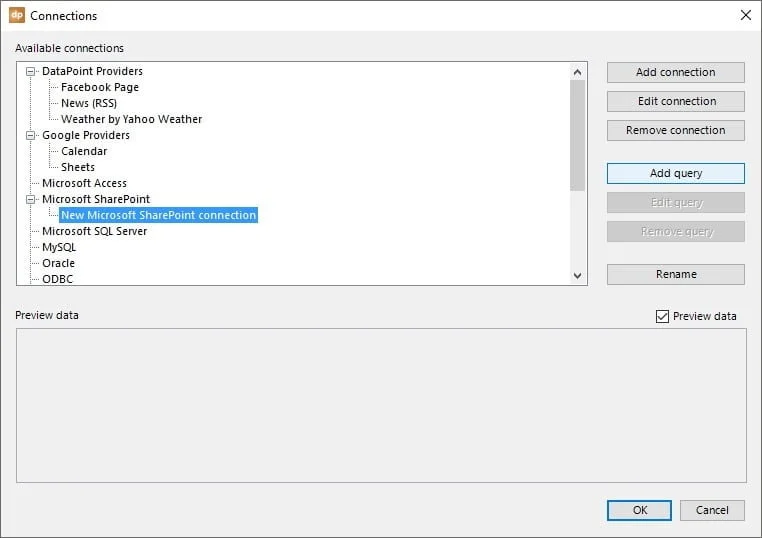The image size is (762, 538).
Task: Select the Microsoft SharePoint node
Action: (96, 199)
